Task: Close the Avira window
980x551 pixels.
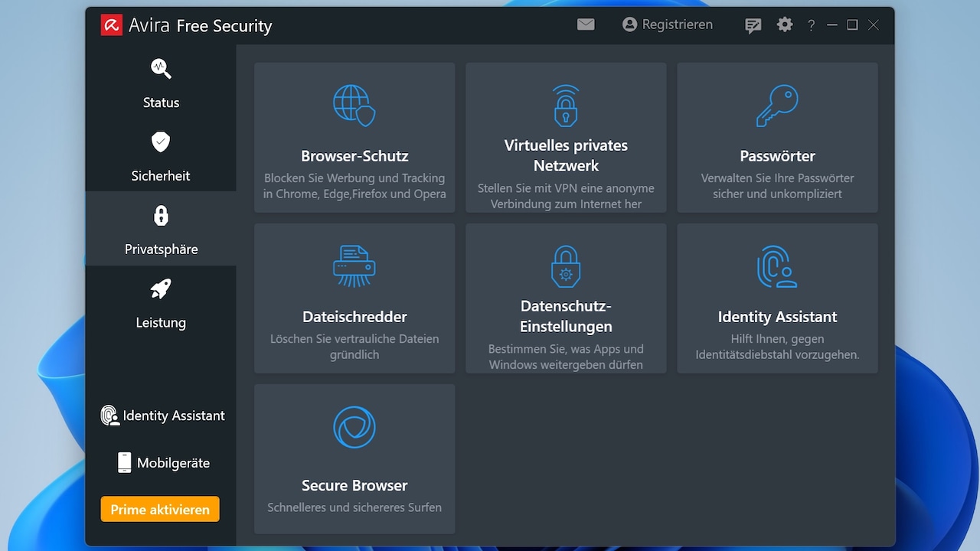Action: coord(874,25)
